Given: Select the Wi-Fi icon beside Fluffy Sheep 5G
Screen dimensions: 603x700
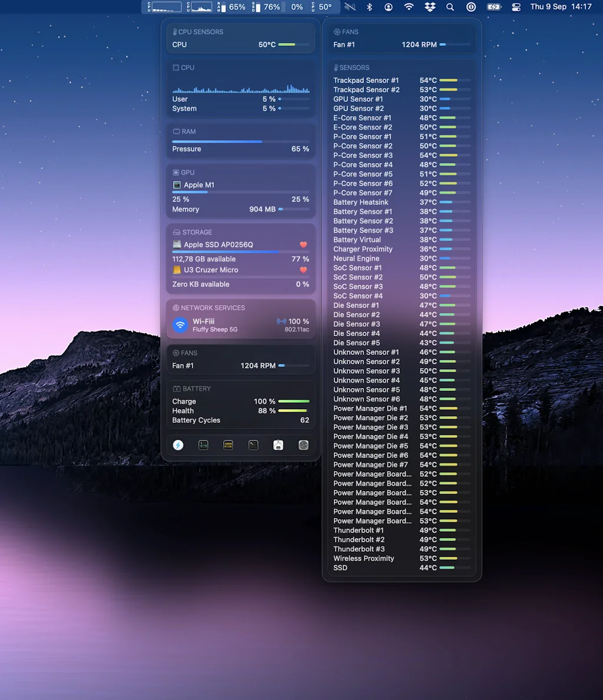Looking at the screenshot, I should pos(180,325).
